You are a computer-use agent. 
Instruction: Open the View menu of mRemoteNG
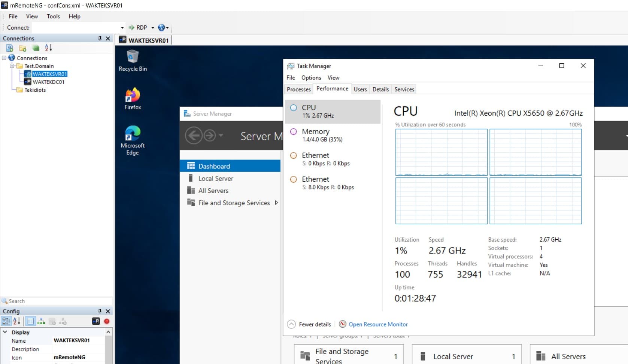pyautogui.click(x=32, y=16)
